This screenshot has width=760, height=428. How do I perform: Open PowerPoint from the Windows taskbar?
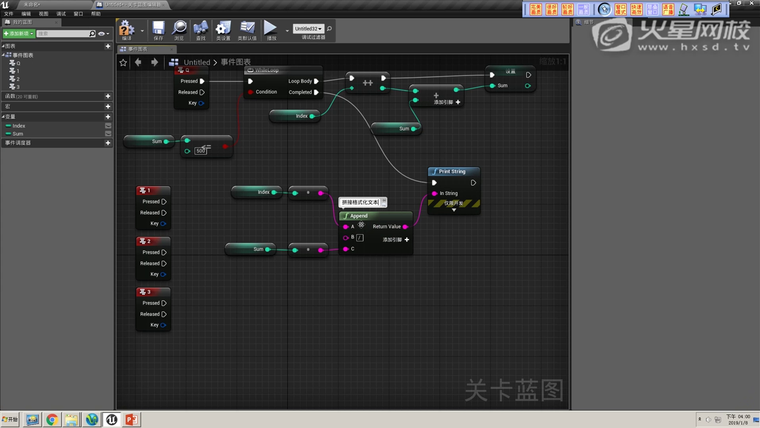click(130, 419)
